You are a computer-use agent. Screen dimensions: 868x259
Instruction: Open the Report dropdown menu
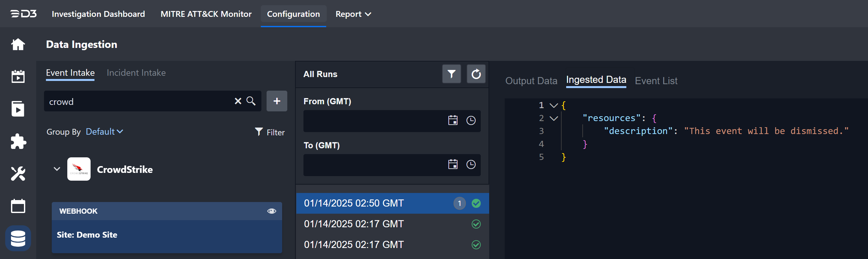[353, 14]
